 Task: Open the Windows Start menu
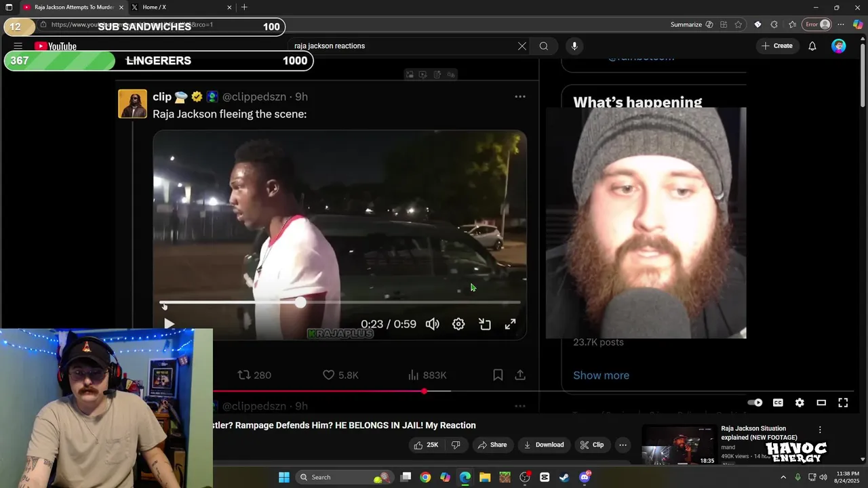point(283,477)
